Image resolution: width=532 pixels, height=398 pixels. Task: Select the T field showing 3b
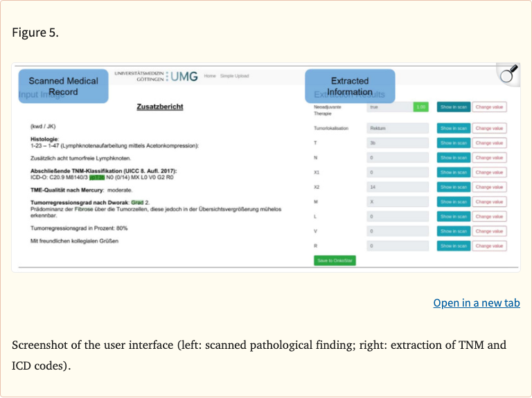(x=398, y=143)
